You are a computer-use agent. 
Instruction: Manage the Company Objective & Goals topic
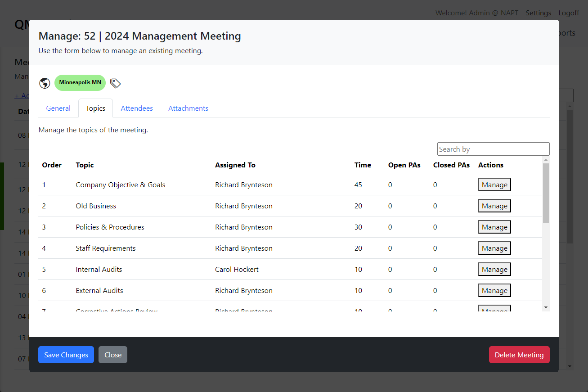494,185
